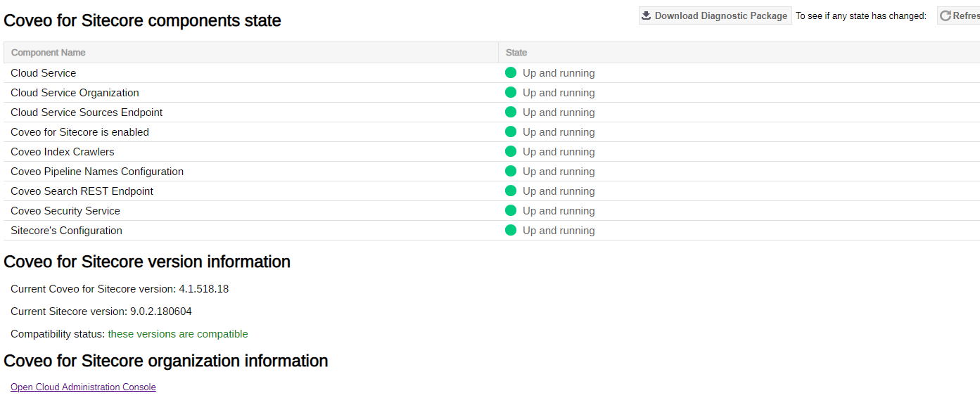The height and width of the screenshot is (398, 980).
Task: Click the download arrow icon
Action: [647, 15]
